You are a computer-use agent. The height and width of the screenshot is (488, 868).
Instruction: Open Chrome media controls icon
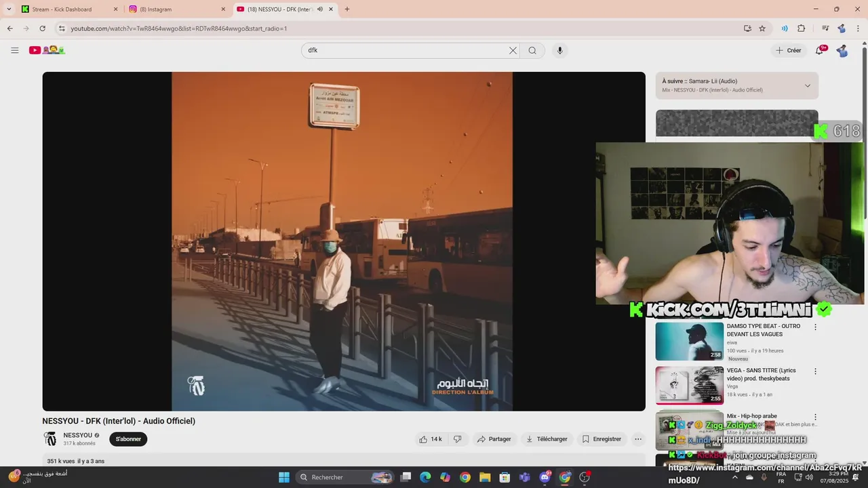825,28
